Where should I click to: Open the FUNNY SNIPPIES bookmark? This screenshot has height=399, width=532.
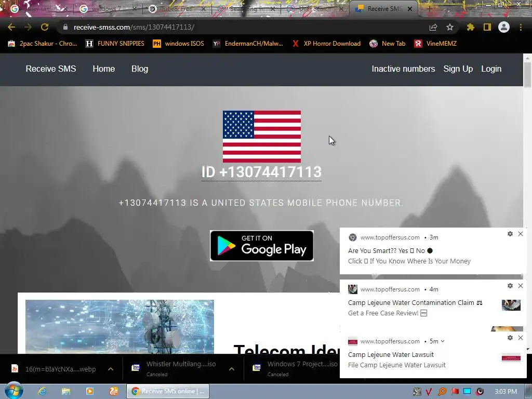coord(115,44)
